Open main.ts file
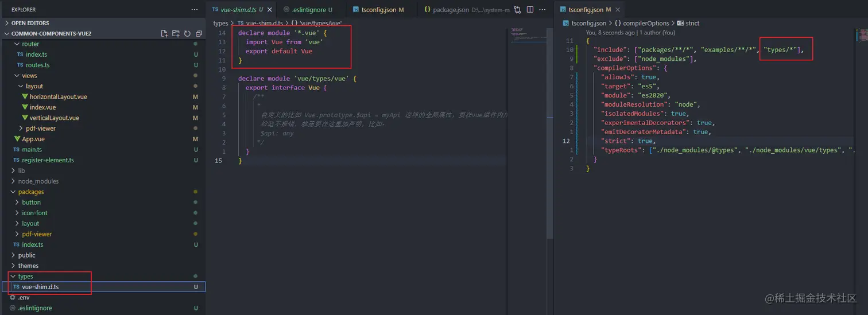 pyautogui.click(x=32, y=149)
